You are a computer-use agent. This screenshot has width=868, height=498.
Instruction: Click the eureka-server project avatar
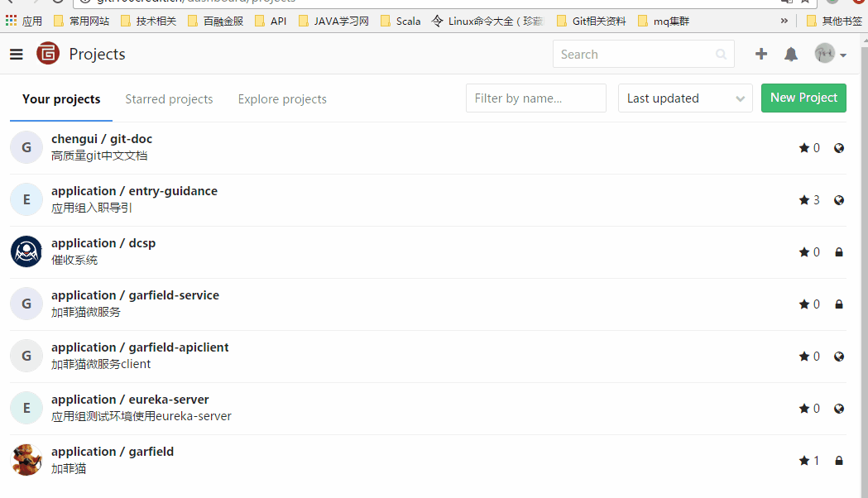point(26,408)
